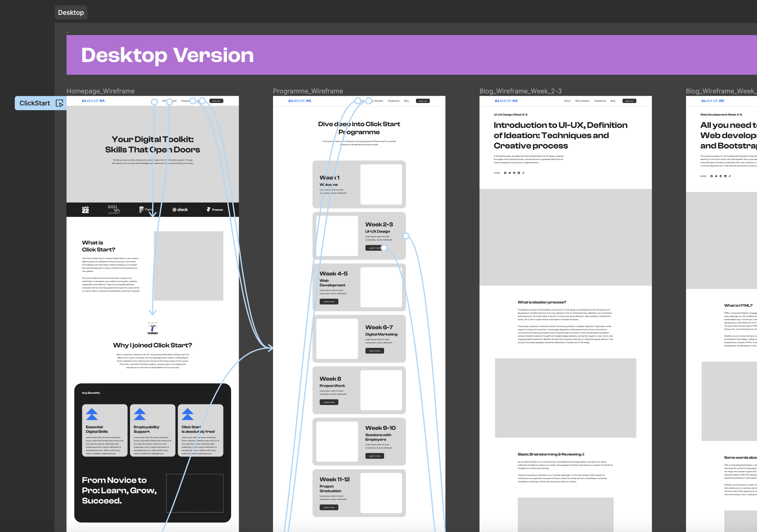Select the Programme_Wireframe frame title

coord(308,91)
